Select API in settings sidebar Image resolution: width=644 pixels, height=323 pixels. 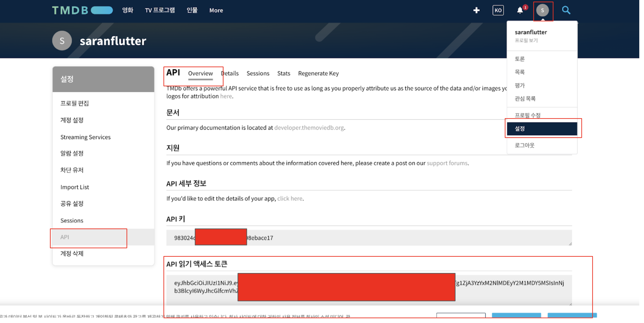click(65, 237)
